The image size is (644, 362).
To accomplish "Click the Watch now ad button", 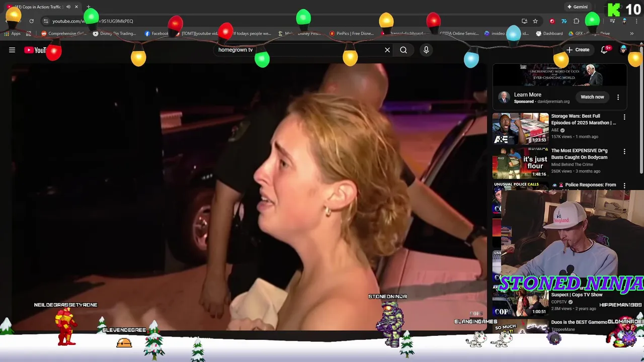I will 592,97.
